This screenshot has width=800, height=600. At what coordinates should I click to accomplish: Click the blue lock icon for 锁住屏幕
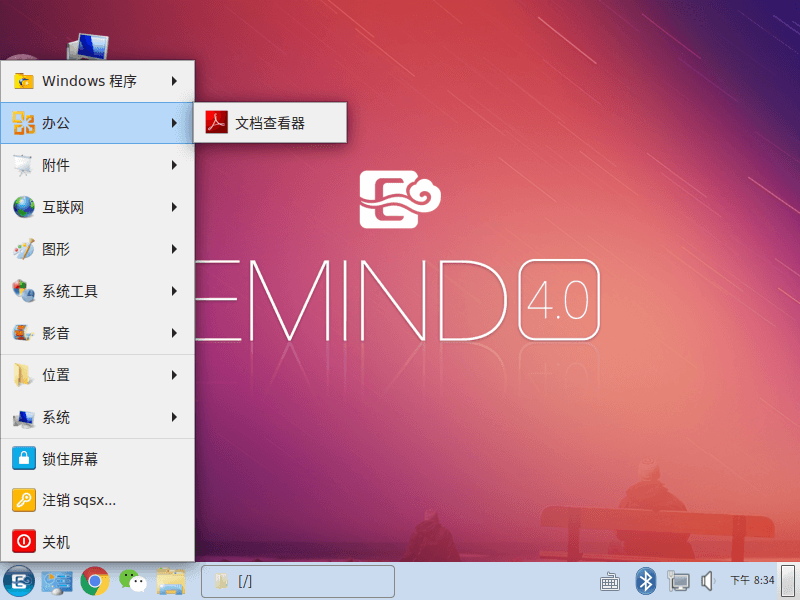[x=23, y=458]
